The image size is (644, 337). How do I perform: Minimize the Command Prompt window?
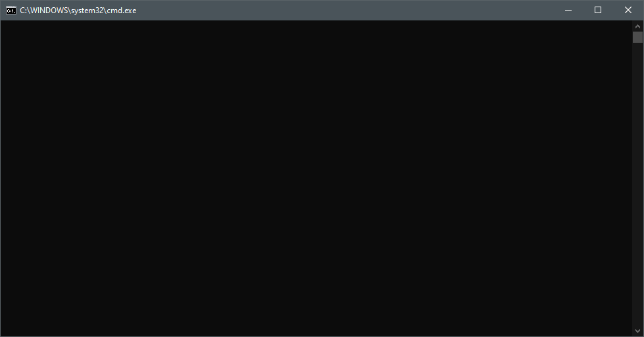click(568, 11)
